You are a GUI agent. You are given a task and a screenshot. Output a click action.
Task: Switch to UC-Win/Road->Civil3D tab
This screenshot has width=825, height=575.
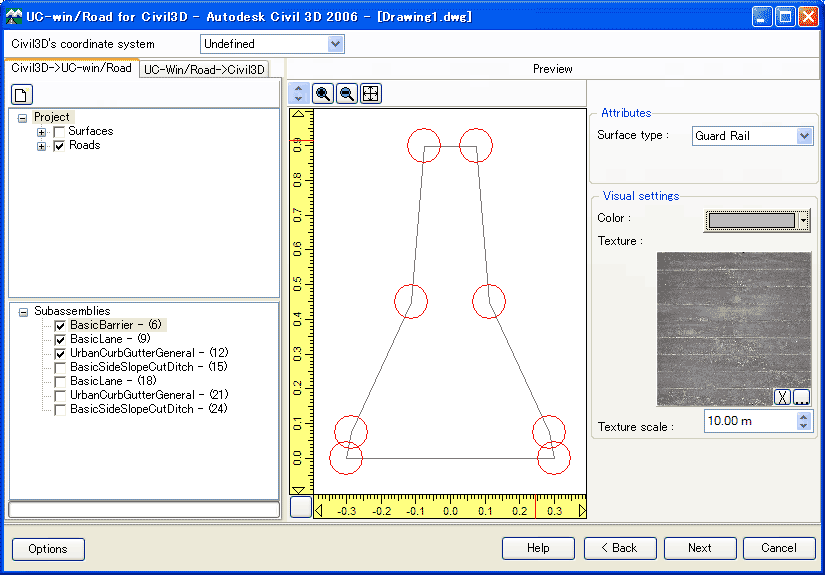204,69
